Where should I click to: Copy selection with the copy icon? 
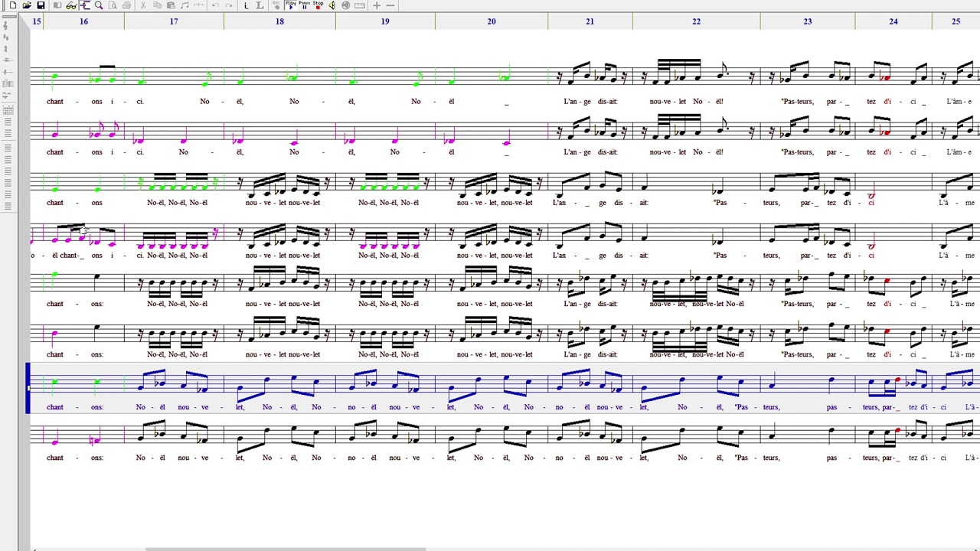click(x=157, y=5)
